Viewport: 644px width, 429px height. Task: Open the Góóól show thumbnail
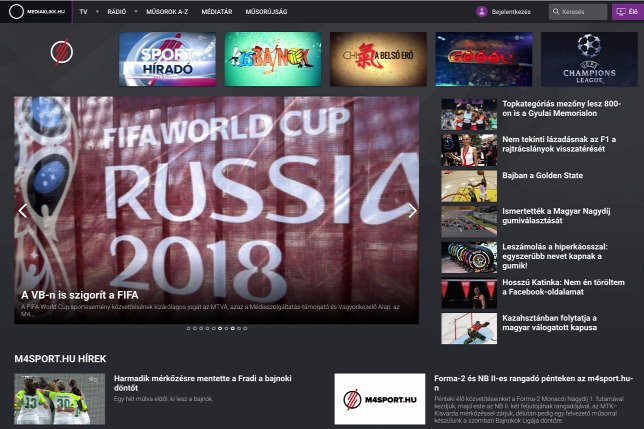[x=484, y=59]
